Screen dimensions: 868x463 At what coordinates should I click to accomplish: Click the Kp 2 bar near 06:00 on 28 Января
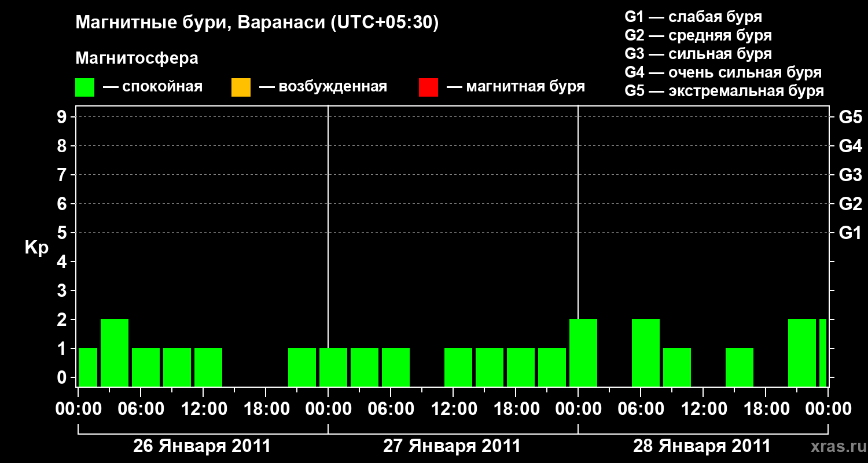(x=646, y=352)
